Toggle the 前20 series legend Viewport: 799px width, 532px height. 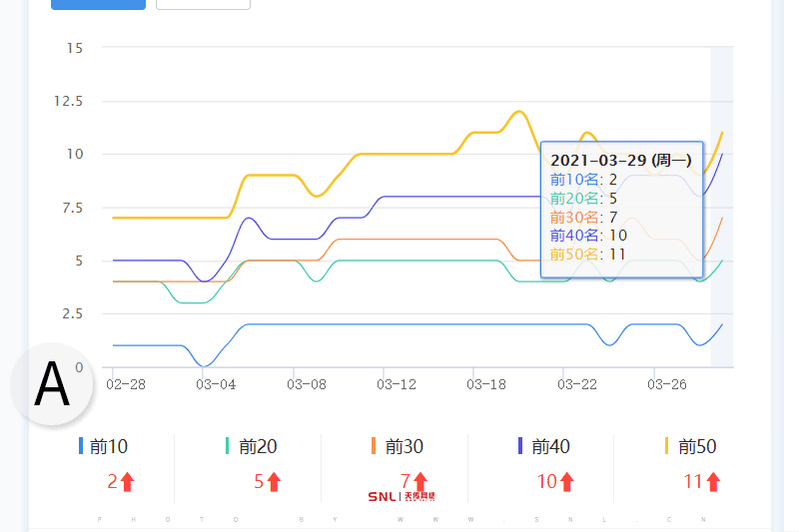click(x=257, y=446)
